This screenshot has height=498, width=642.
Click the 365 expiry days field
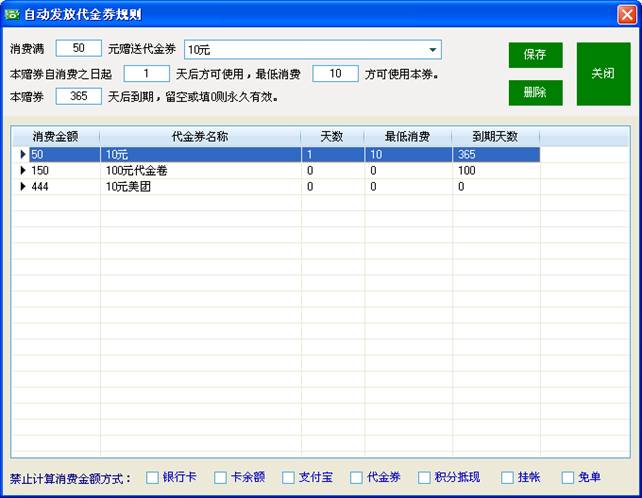[78, 97]
